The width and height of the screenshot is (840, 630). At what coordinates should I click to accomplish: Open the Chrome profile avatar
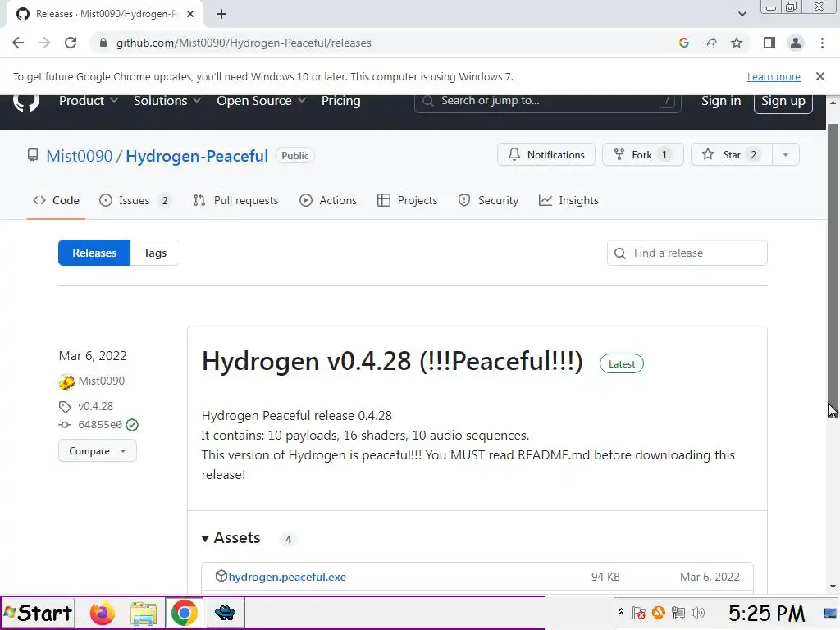click(796, 43)
